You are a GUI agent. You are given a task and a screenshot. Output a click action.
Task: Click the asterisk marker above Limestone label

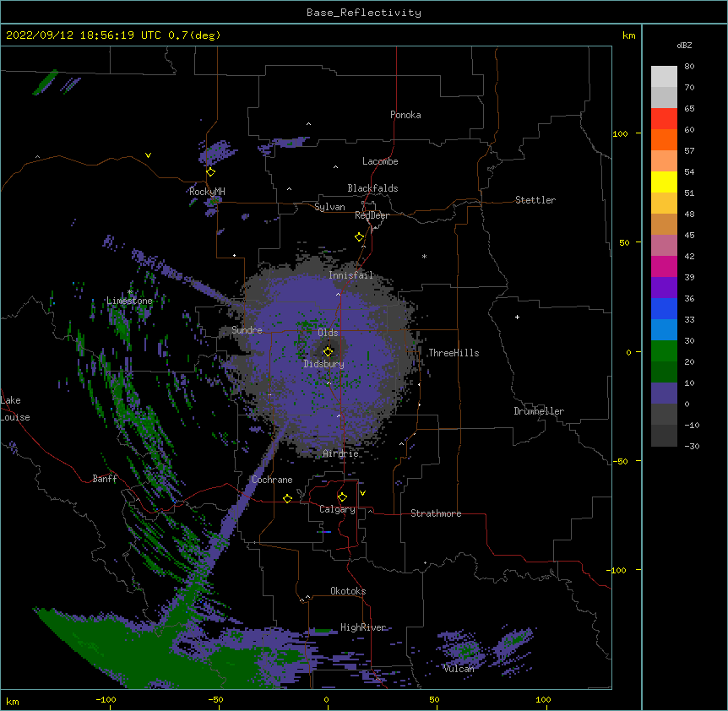point(130,292)
